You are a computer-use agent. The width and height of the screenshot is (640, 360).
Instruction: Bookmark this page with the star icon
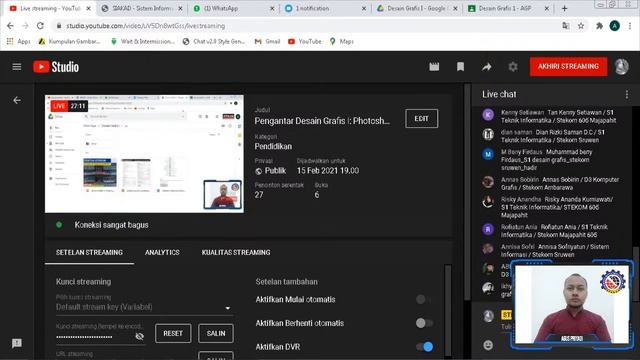click(x=581, y=26)
